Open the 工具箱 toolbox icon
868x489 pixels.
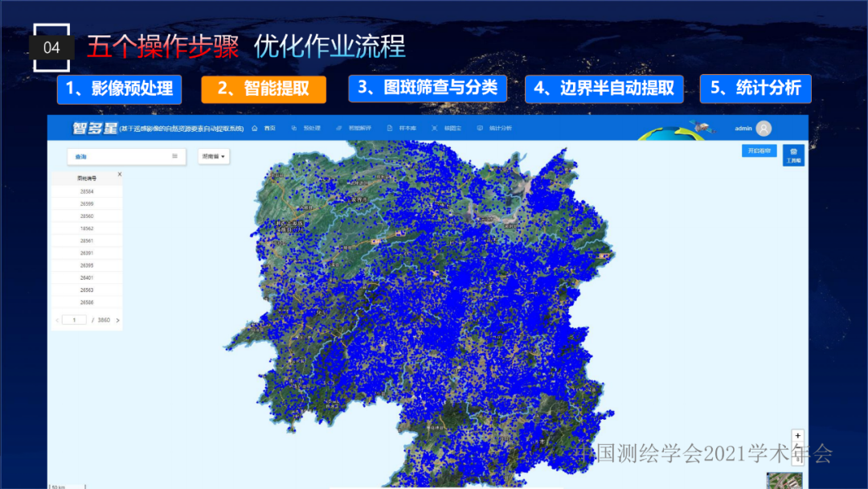pos(793,154)
